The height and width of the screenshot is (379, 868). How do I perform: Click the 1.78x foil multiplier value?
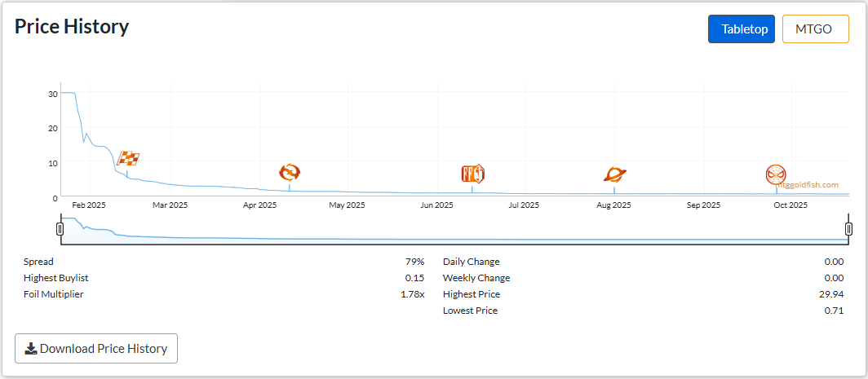413,294
